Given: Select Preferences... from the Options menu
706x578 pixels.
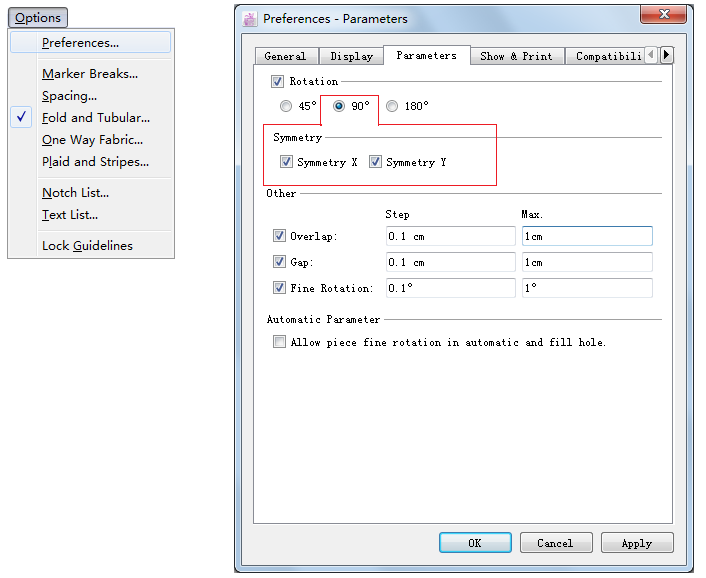Looking at the screenshot, I should pos(80,43).
